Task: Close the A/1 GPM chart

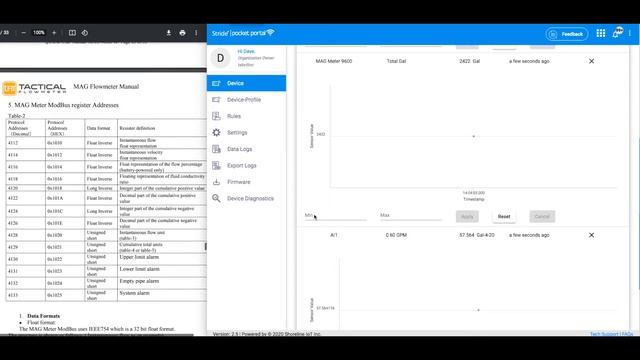Action: click(591, 235)
